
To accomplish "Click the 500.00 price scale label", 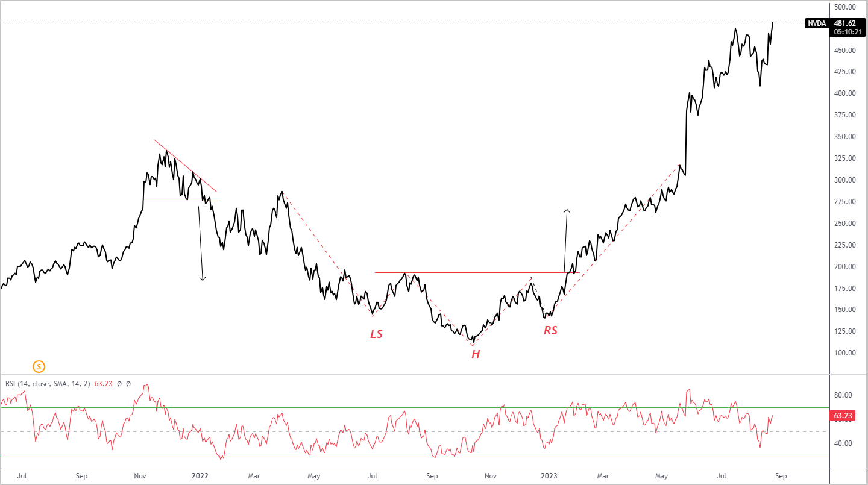I will pos(844,7).
